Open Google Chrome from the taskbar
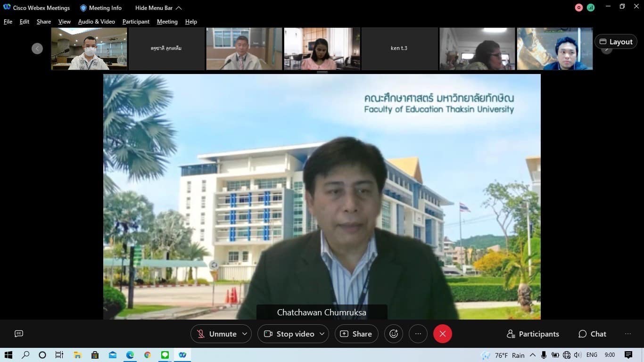 tap(148, 355)
